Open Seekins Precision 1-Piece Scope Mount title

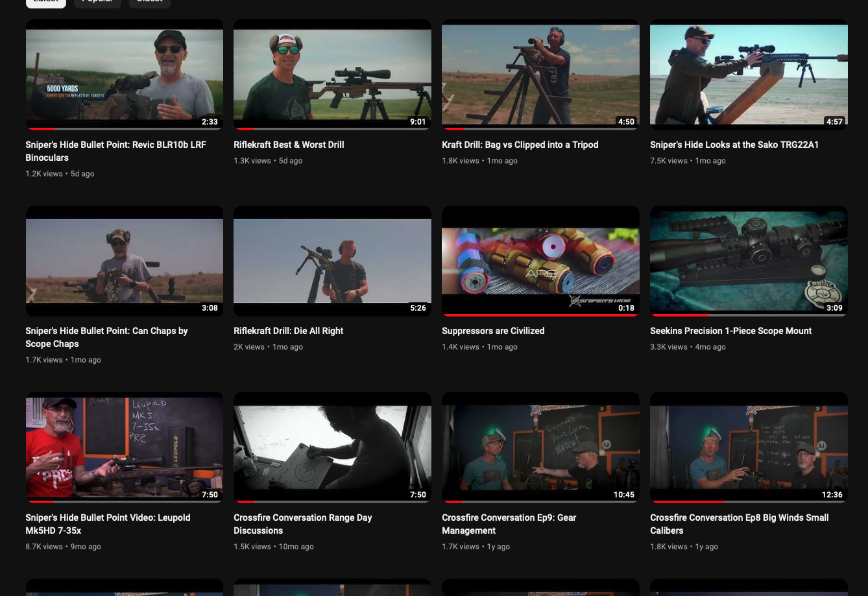(x=730, y=331)
